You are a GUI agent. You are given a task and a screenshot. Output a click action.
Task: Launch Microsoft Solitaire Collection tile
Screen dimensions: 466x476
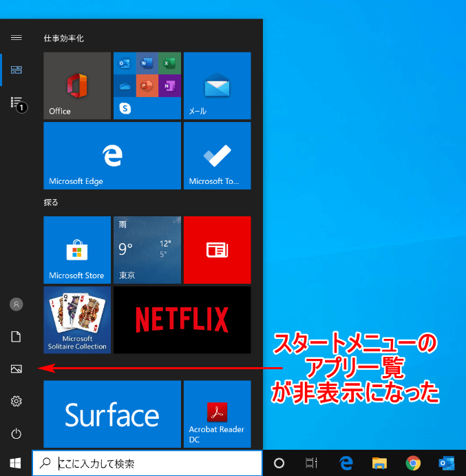pyautogui.click(x=77, y=320)
